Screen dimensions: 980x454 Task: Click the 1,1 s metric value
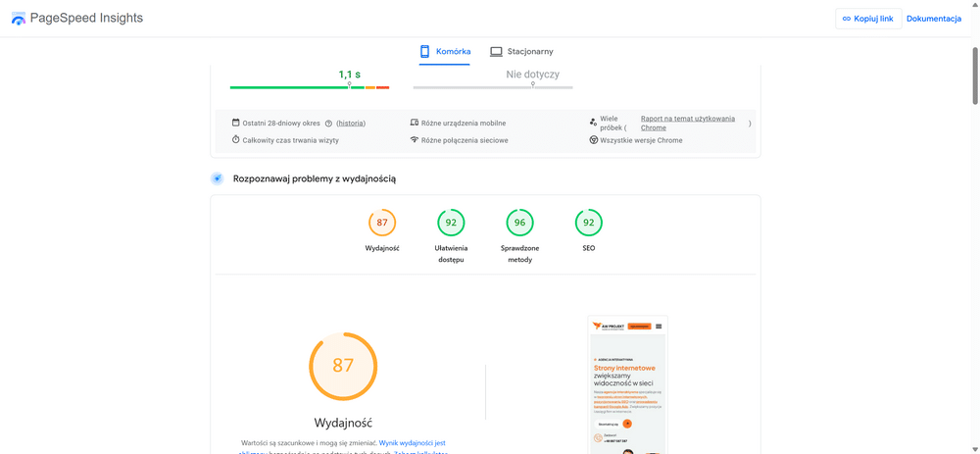coord(350,75)
